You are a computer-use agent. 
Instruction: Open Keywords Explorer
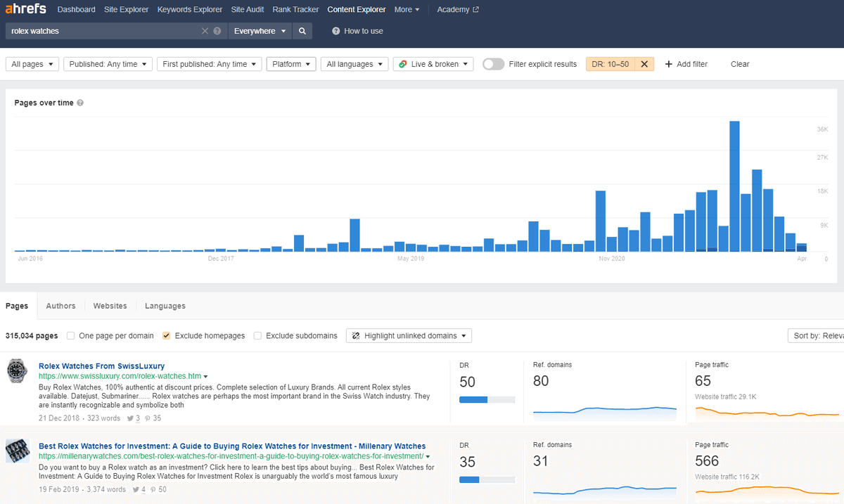(190, 10)
